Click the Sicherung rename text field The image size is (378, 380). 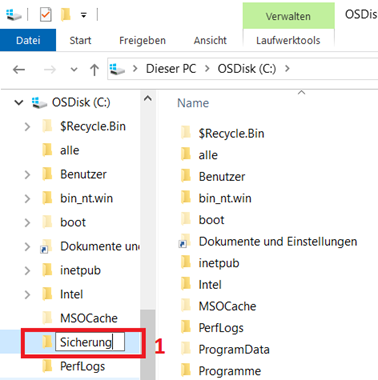[x=90, y=342]
